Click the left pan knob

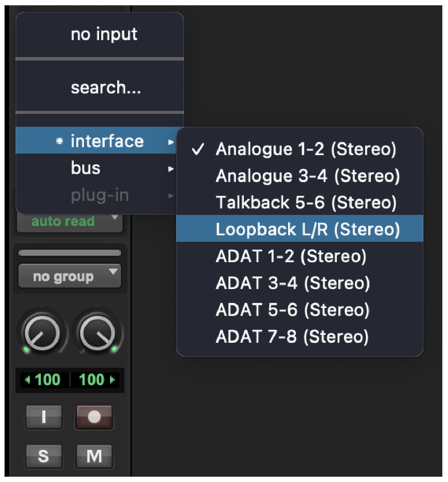pyautogui.click(x=42, y=334)
